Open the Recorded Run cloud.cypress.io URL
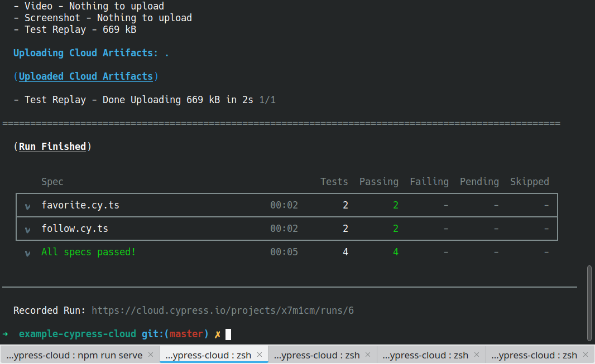 pyautogui.click(x=222, y=310)
